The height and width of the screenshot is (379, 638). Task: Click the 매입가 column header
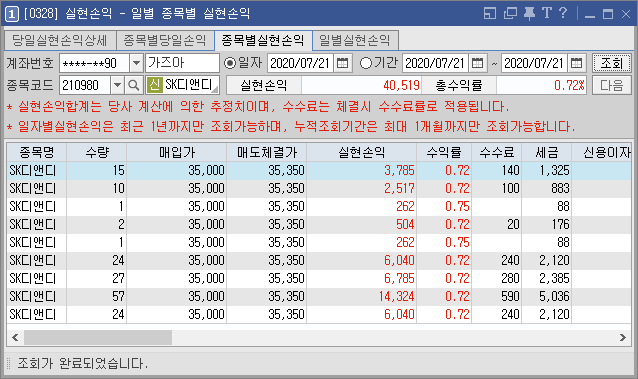click(x=177, y=152)
